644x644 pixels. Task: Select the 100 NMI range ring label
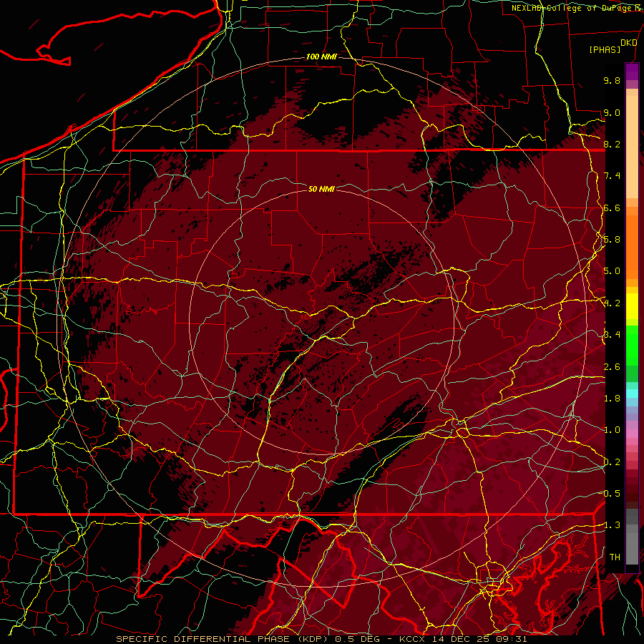321,57
